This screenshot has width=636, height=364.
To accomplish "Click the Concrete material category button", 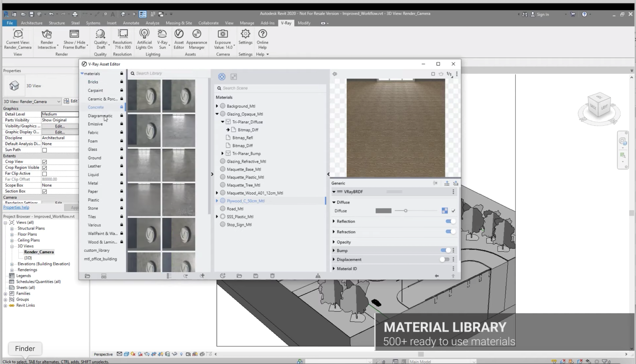I will [x=95, y=107].
